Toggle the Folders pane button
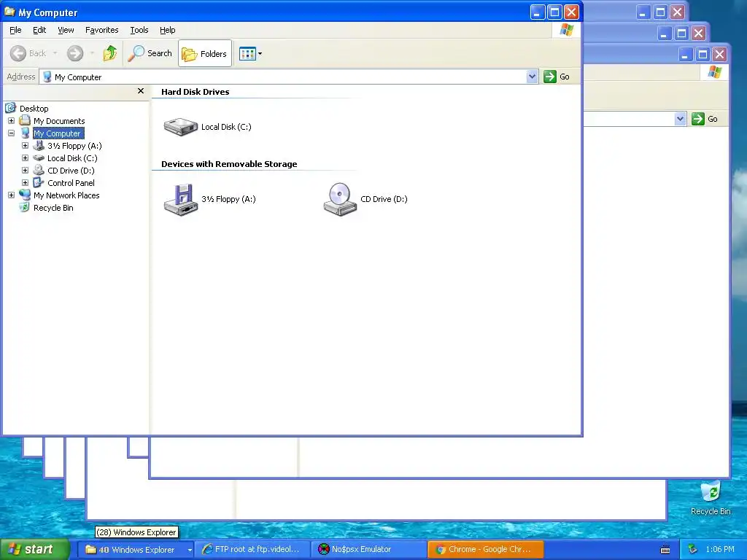Viewport: 747px width, 560px height. tap(205, 53)
